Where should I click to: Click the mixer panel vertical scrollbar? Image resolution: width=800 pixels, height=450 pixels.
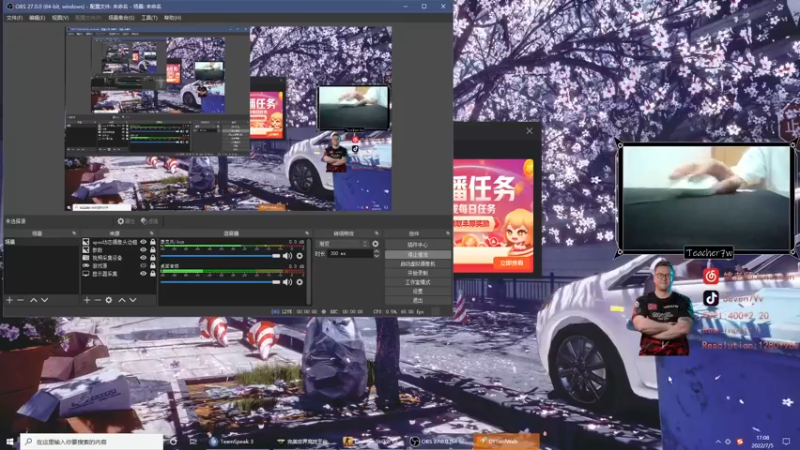(308, 271)
